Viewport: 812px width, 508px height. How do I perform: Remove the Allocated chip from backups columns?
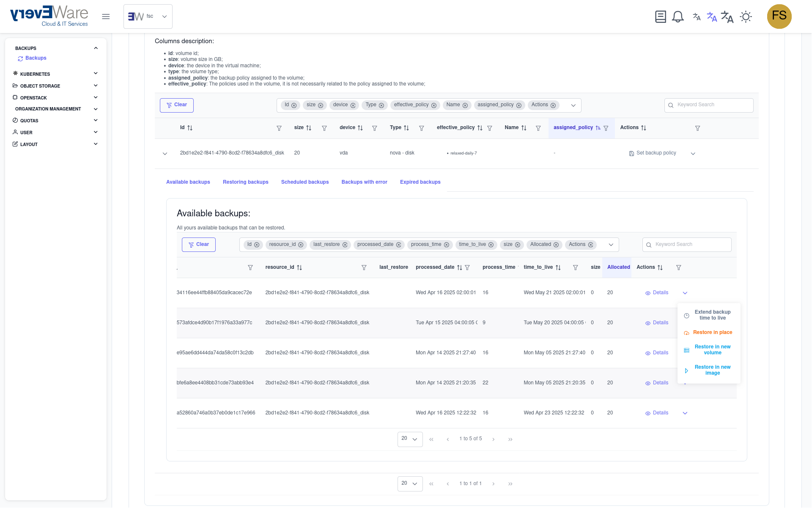[x=556, y=245]
